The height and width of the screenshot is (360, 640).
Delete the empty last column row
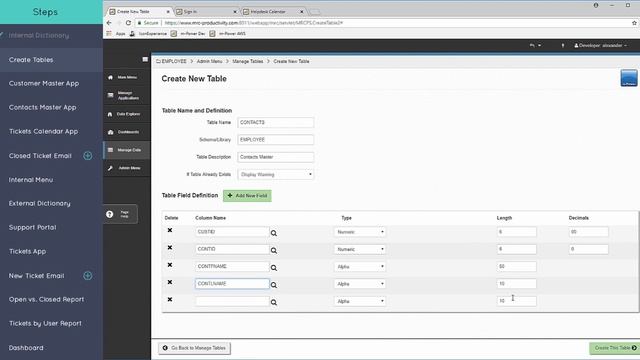170,300
